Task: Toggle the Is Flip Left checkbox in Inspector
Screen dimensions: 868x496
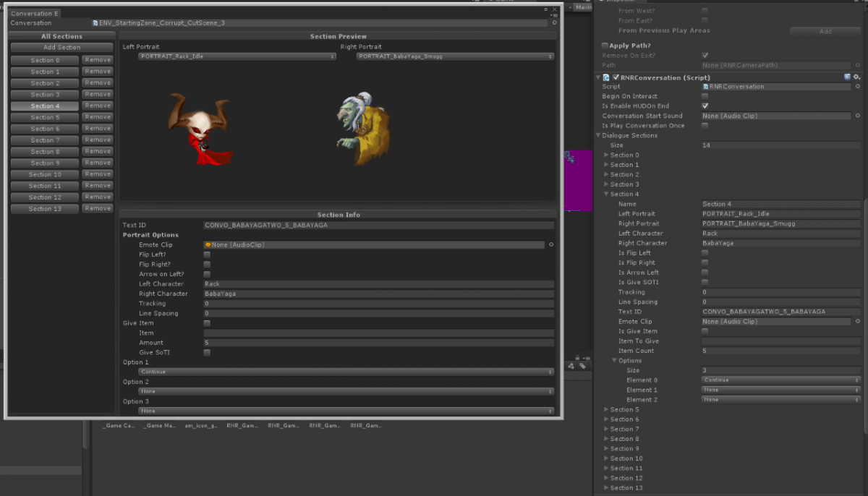Action: 705,253
